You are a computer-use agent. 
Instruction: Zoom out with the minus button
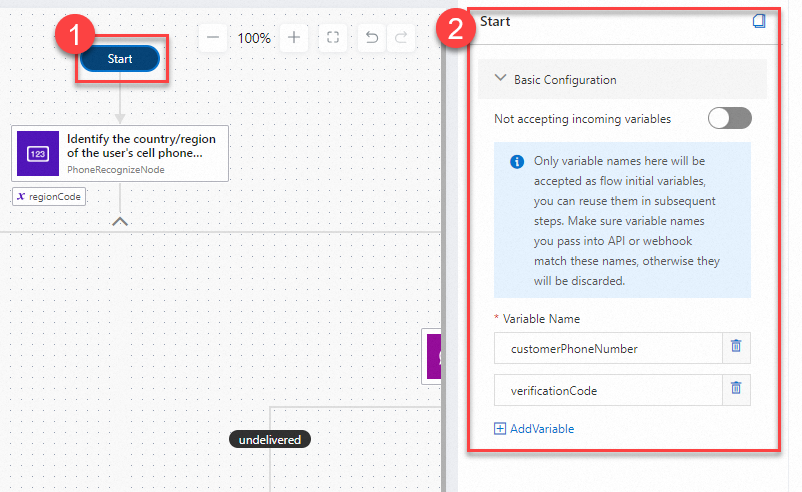point(213,38)
